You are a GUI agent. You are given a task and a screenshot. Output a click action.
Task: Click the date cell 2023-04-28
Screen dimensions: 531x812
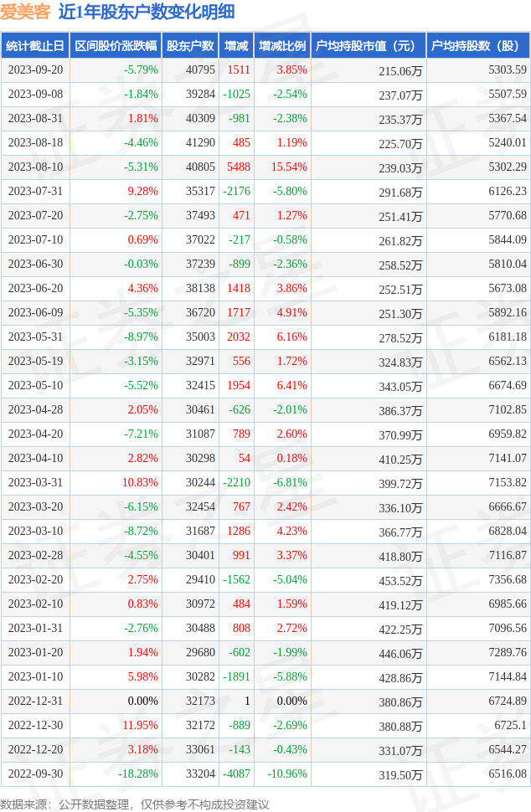35,409
